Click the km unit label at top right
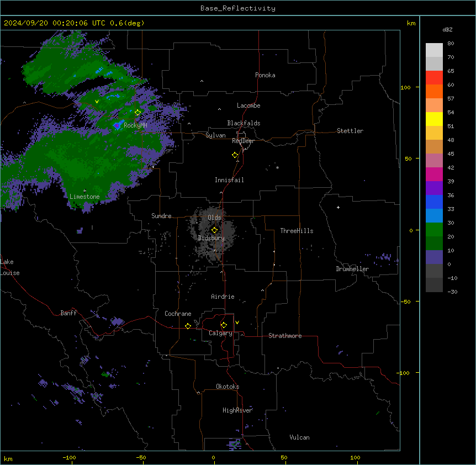The height and width of the screenshot is (465, 476). pyautogui.click(x=411, y=23)
